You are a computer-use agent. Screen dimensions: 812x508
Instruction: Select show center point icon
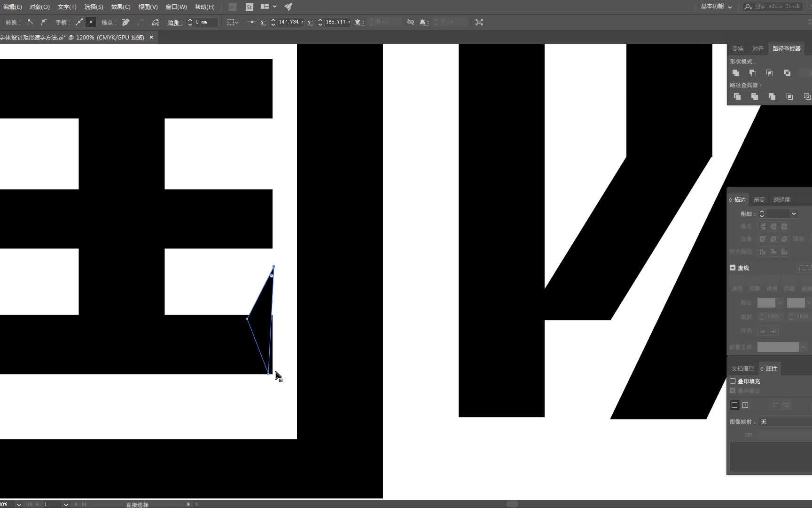[x=745, y=405]
